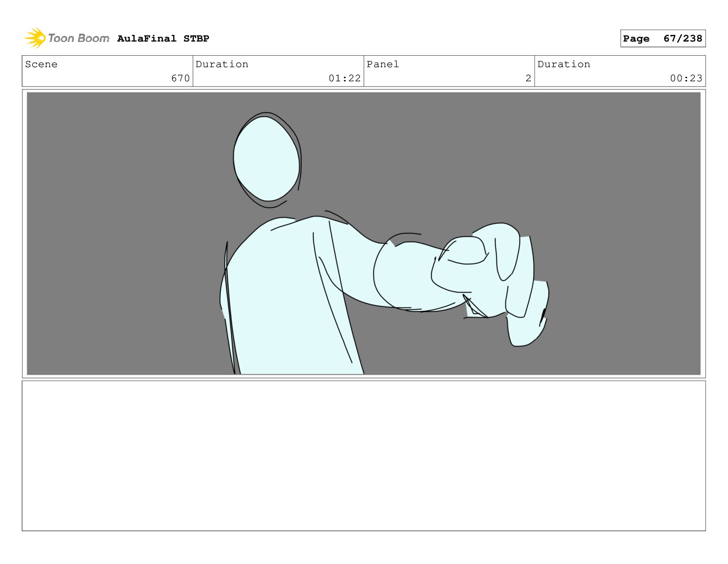
Task: Click panel duration value 00:23
Action: tap(686, 78)
